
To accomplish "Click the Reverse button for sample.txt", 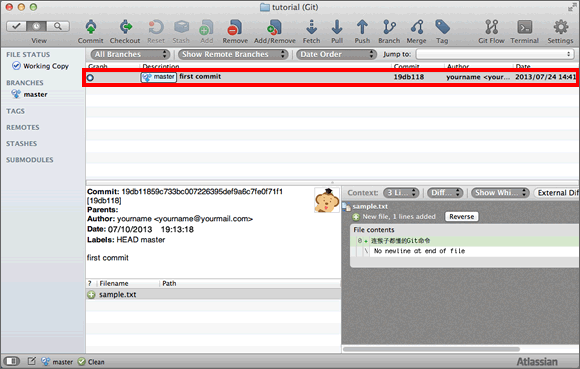I will [x=462, y=217].
